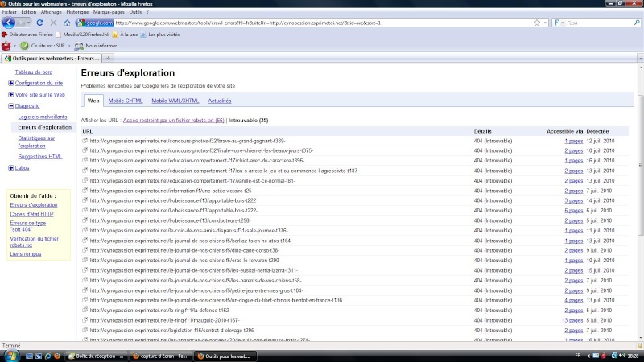Viewport: 644px width, 362px height.
Task: Click the 'google.com' site identity button
Action: pyautogui.click(x=95, y=23)
